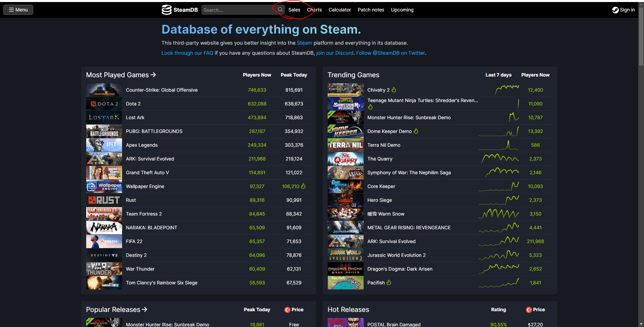Open the Apex Legends thumbnail
The width and height of the screenshot is (644, 327).
click(104, 145)
